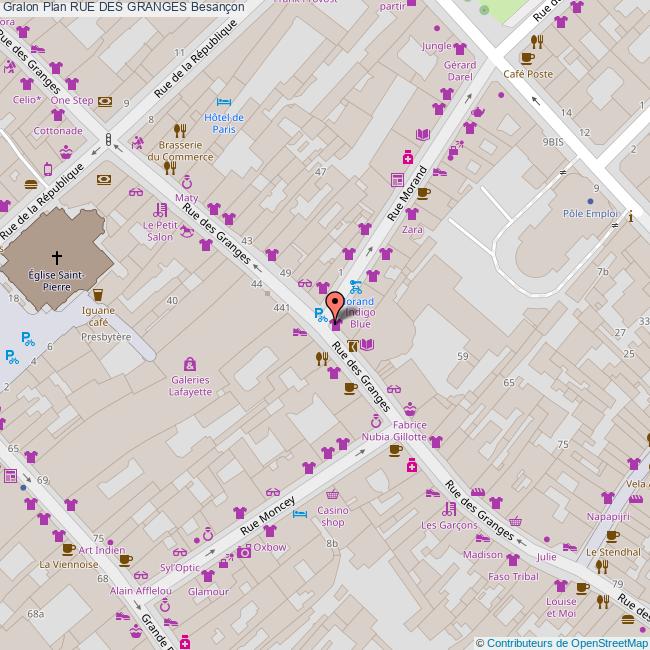Click the Jungle clothing shop icon
650x650 pixels.
(x=459, y=46)
